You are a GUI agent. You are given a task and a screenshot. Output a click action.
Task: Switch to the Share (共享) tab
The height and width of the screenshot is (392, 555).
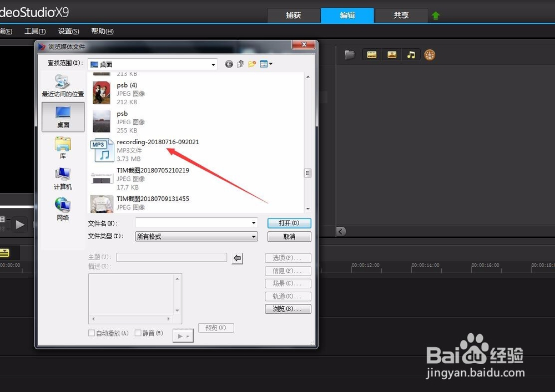pos(401,15)
